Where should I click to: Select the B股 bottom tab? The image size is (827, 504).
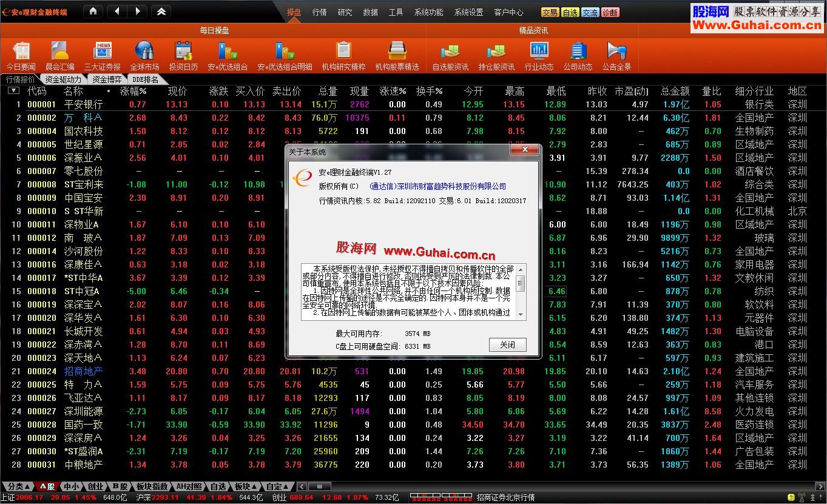pyautogui.click(x=120, y=486)
